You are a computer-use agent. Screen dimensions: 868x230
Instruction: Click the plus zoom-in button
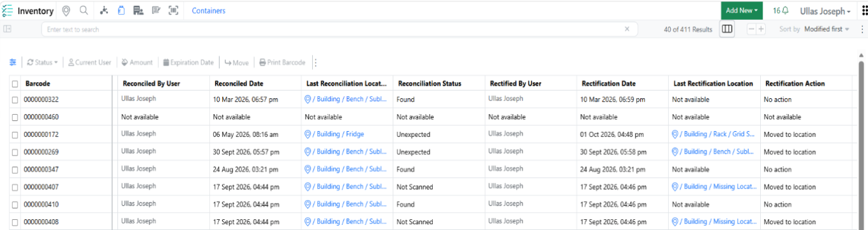coord(761,29)
